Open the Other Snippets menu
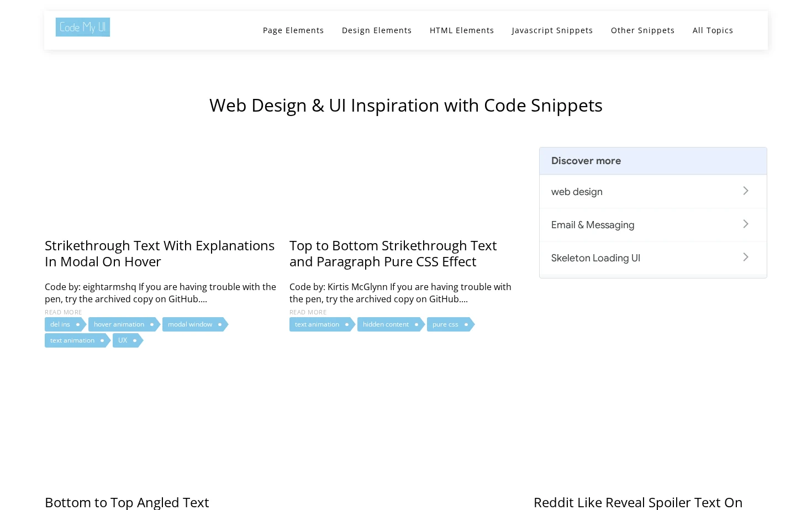The image size is (812, 510). (643, 30)
